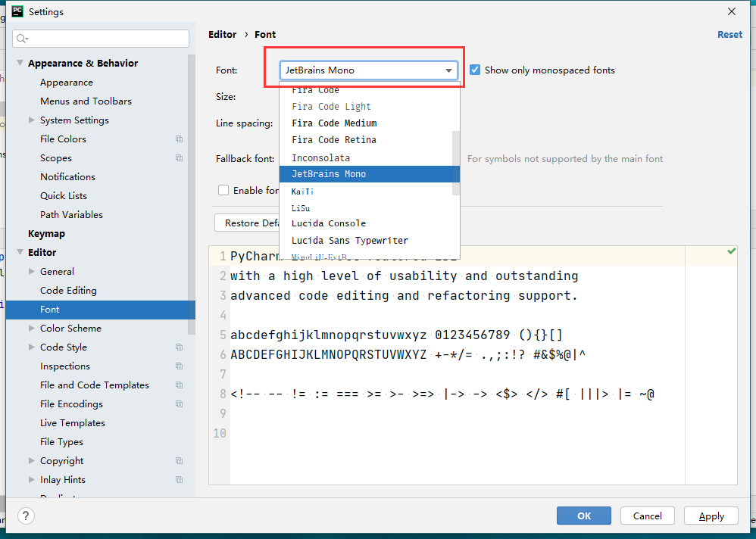
Task: Expand the Color Scheme node
Action: (32, 329)
